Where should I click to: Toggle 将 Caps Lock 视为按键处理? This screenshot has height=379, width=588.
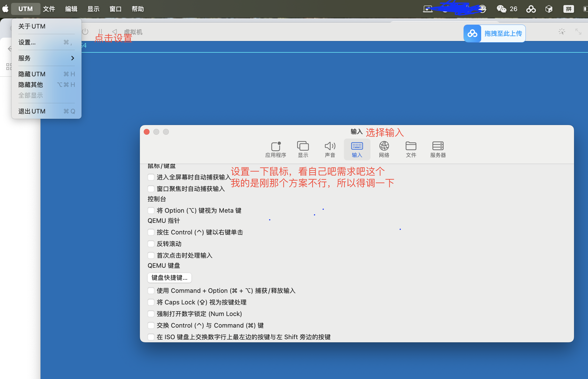[x=151, y=302]
